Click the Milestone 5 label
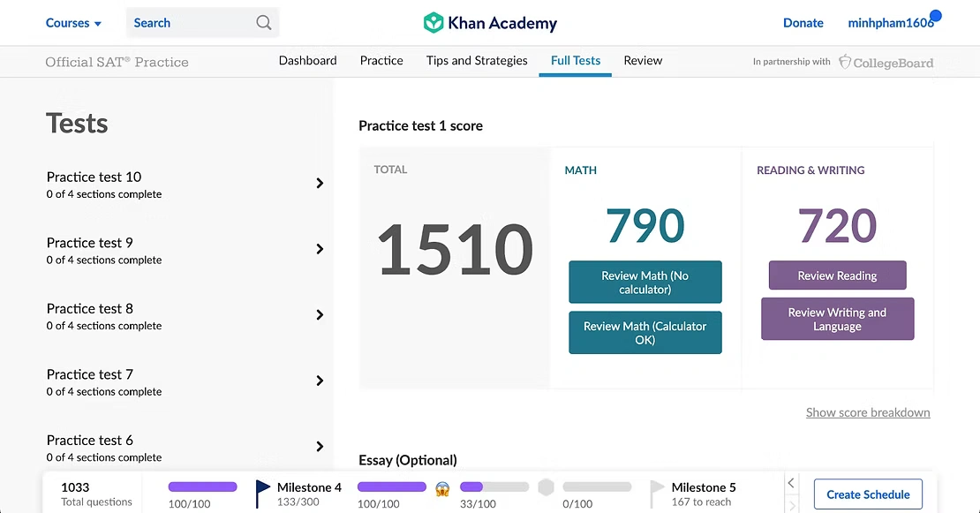Screen dimensions: 980x513 (x=704, y=487)
